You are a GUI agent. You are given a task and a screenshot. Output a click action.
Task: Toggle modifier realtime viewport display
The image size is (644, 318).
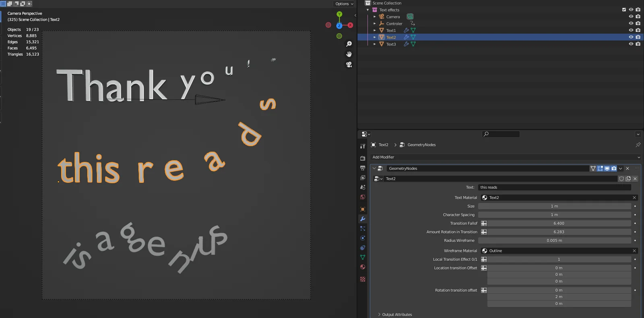pos(607,168)
